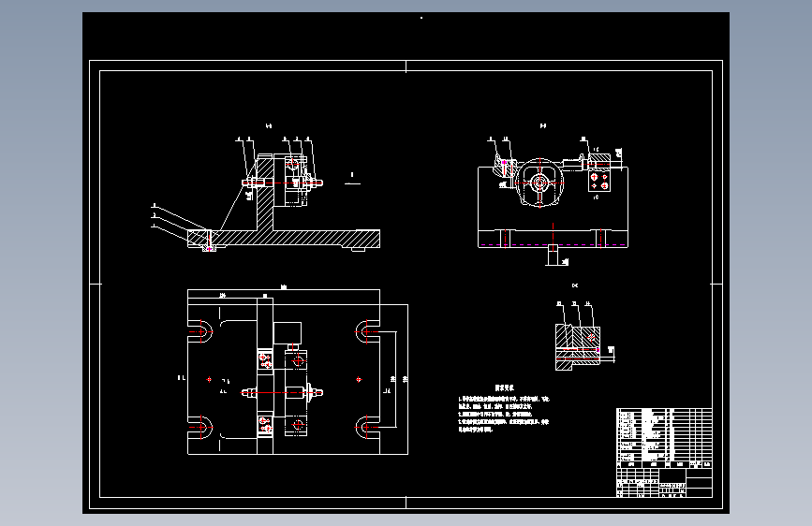Click the magenta dashed line in side view
812x526 pixels.
click(x=553, y=244)
